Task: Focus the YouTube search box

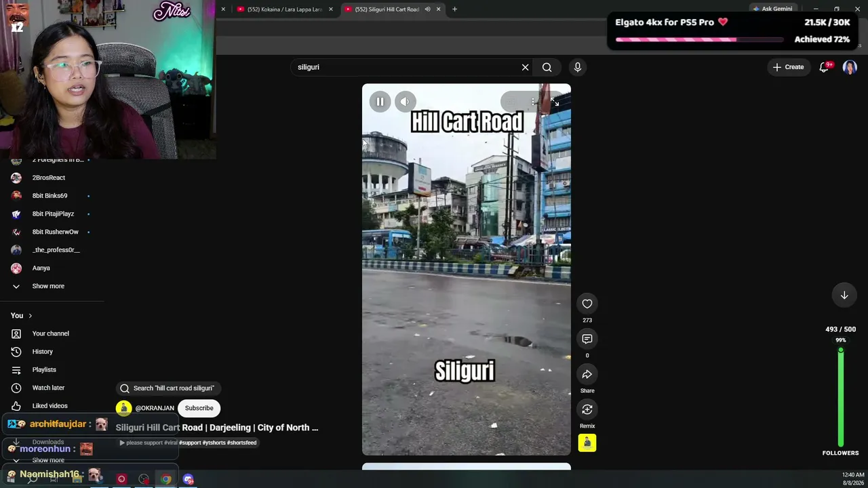Action: pyautogui.click(x=407, y=67)
